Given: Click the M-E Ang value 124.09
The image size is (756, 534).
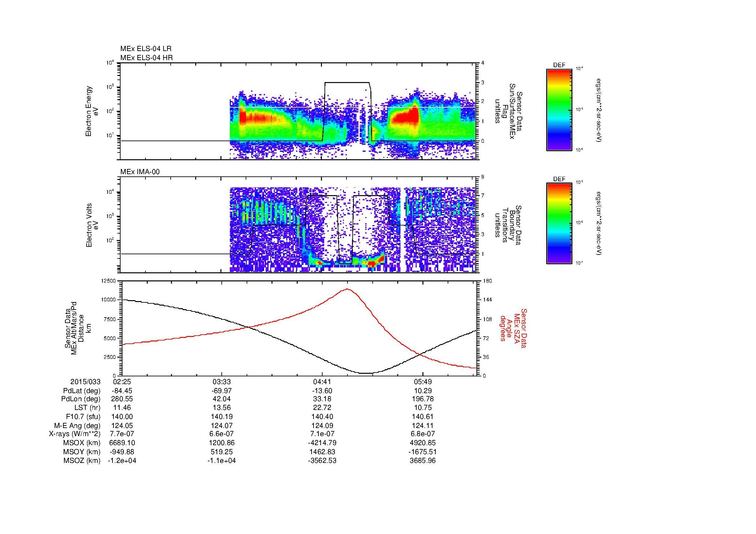Looking at the screenshot, I should tap(322, 425).
